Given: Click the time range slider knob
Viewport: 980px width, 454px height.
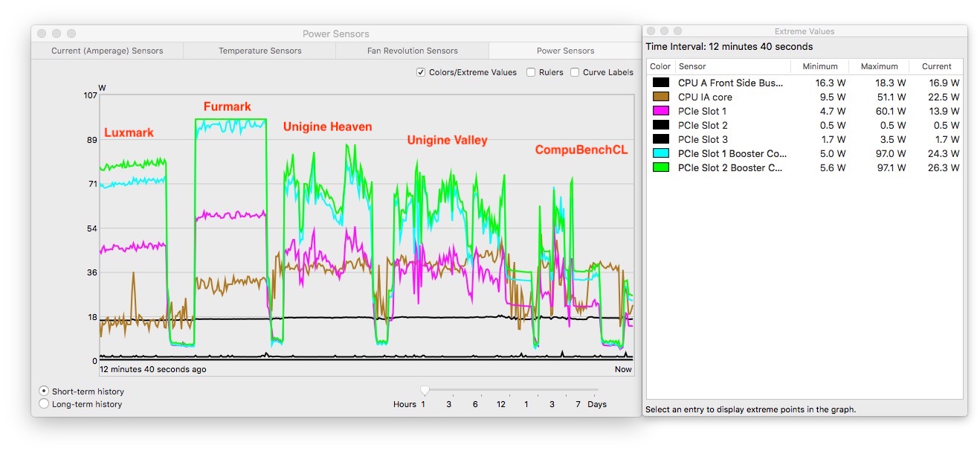Looking at the screenshot, I should click(x=425, y=390).
